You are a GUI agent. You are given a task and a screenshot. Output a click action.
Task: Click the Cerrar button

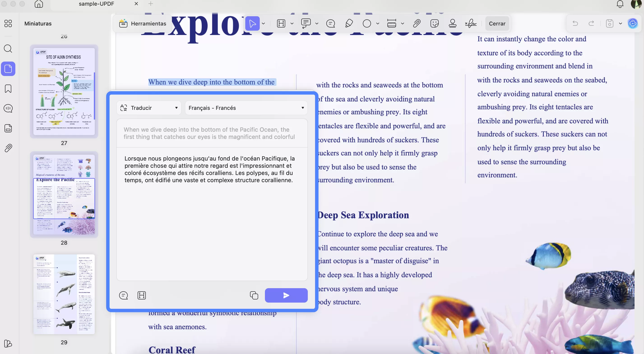[497, 23]
